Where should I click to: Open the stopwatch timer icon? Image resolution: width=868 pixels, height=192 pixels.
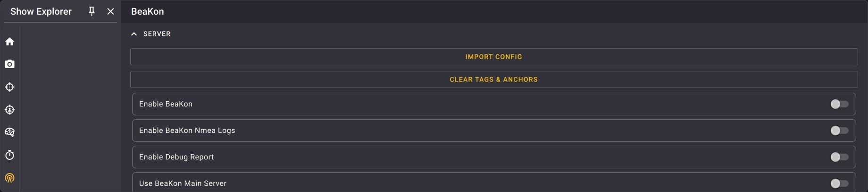coord(9,155)
